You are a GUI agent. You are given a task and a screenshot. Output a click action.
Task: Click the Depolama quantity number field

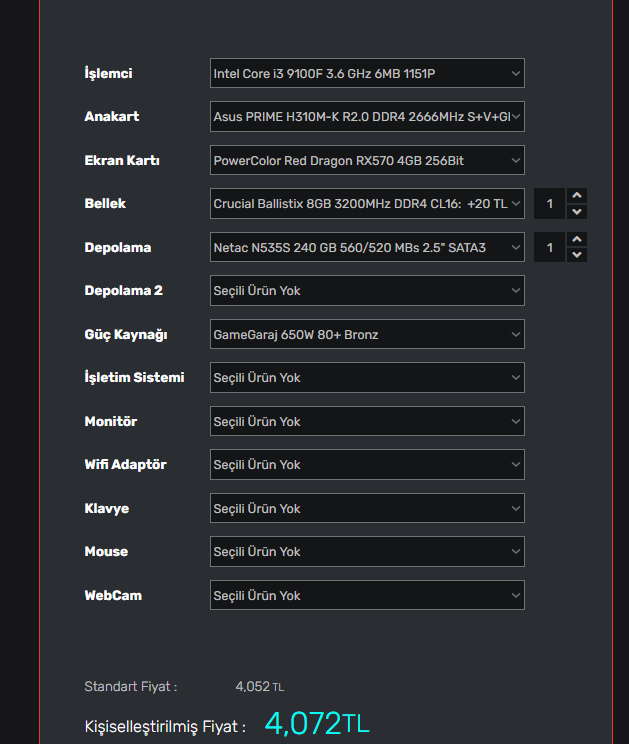coord(549,247)
